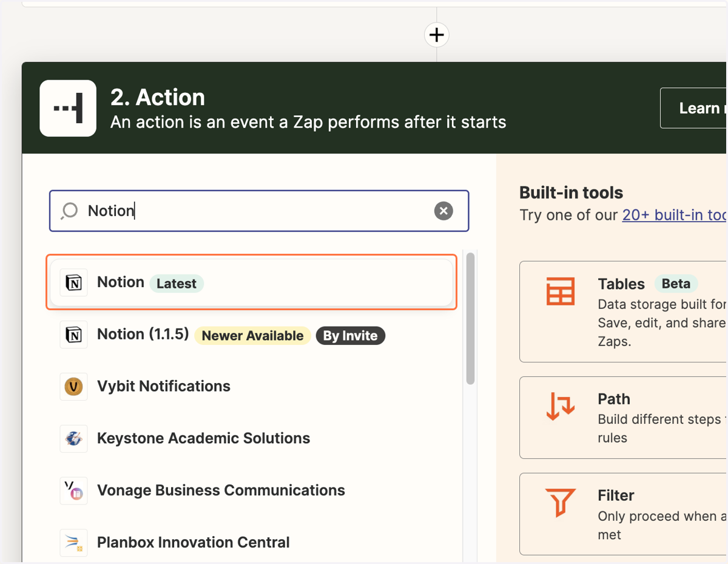
Task: Click the Filter funnel icon
Action: [x=560, y=503]
